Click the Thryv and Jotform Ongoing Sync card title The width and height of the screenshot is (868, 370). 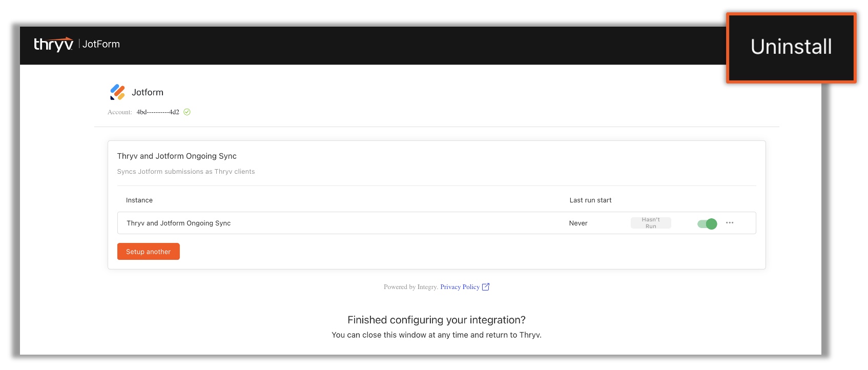(177, 156)
